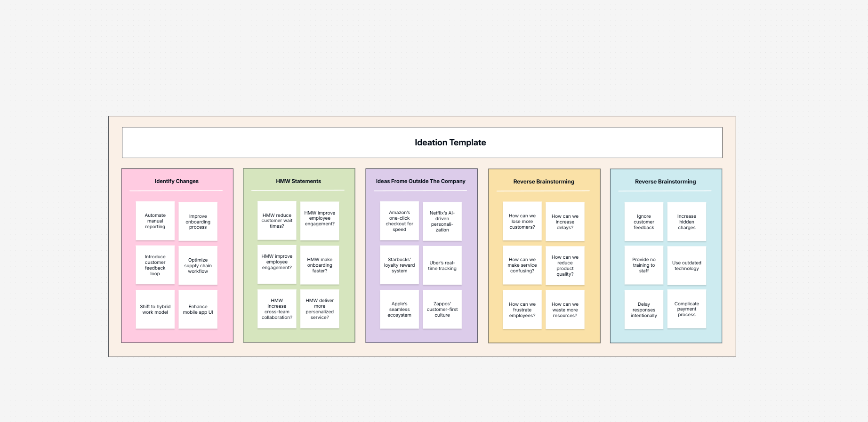Click the Reverse Brainstorming heading in yellow column

[x=544, y=182]
